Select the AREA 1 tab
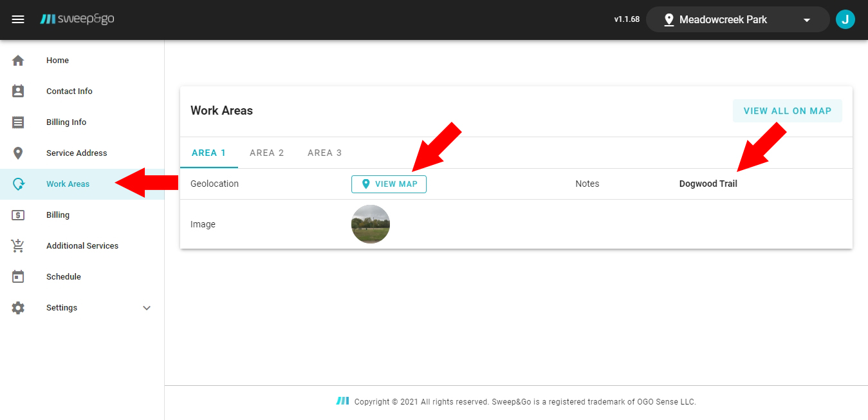Screen dimensions: 868x420 [208, 153]
